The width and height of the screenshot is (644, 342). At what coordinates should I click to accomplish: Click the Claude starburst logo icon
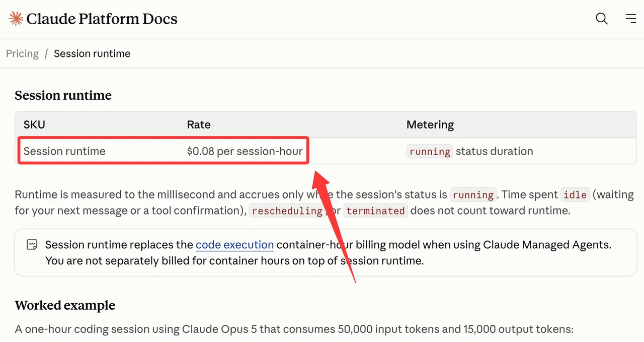[16, 19]
